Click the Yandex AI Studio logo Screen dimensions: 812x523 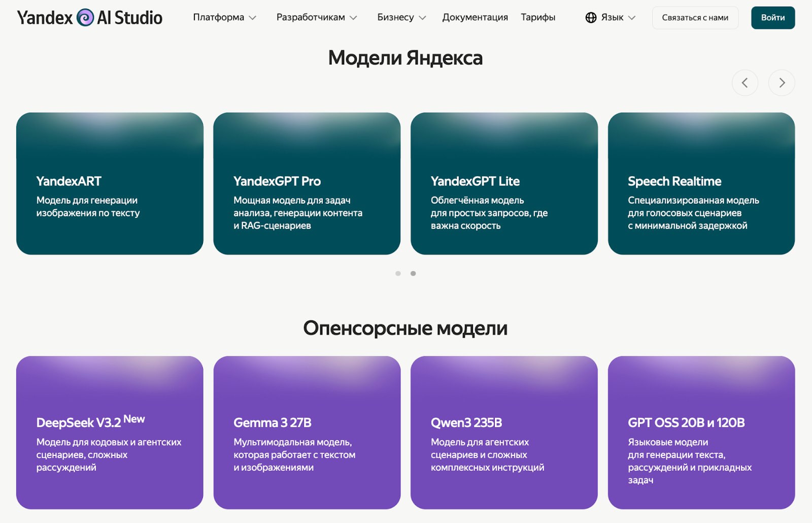[89, 17]
